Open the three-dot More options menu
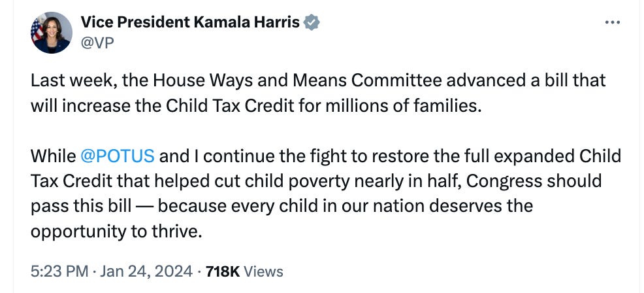 (x=612, y=22)
